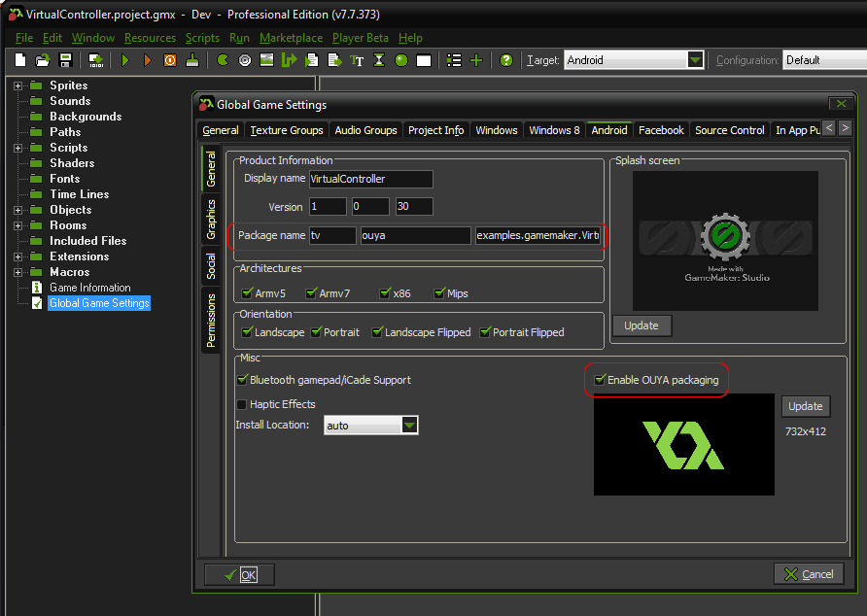Open the Target dropdown showing Android
Screen dimensions: 867x616
pyautogui.click(x=694, y=59)
